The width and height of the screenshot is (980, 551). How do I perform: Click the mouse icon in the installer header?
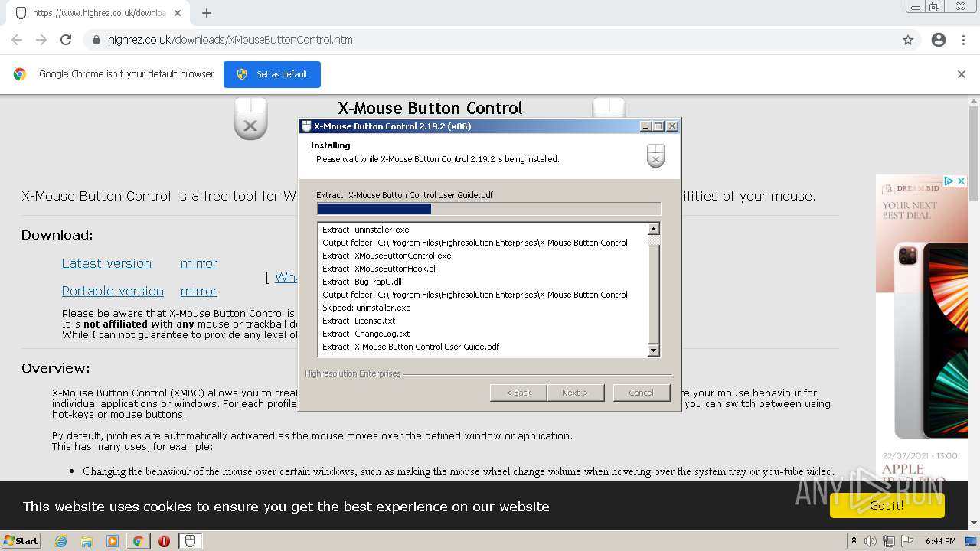(655, 155)
